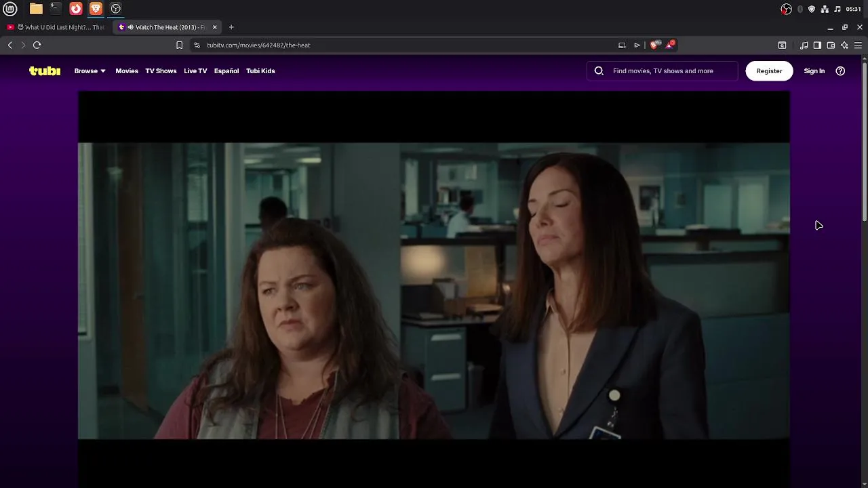Click the search magnifier icon
This screenshot has height=488, width=868.
599,70
